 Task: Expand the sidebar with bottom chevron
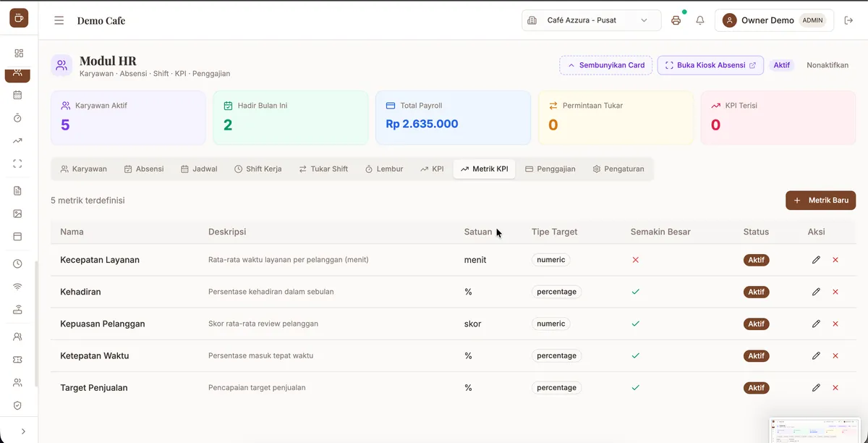[23, 431]
